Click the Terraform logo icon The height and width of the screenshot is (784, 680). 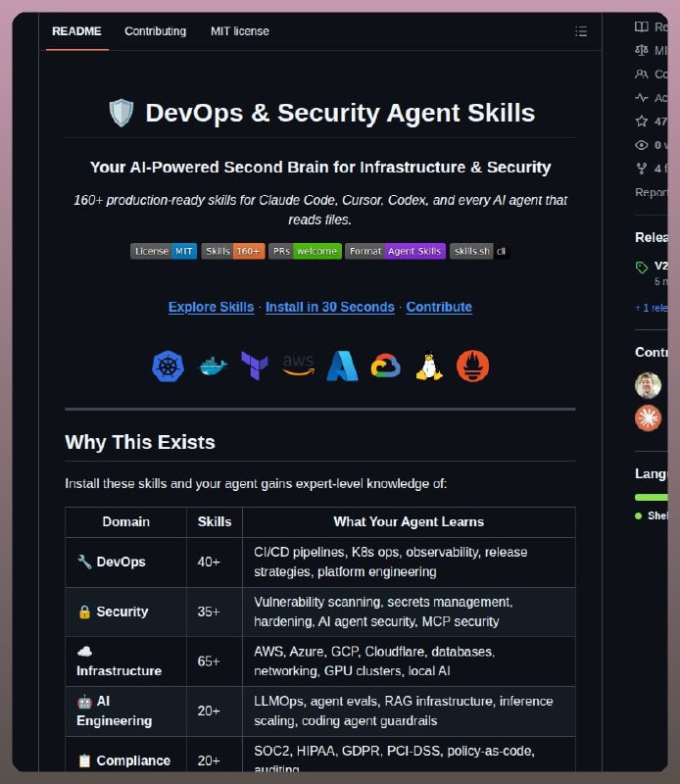(255, 366)
